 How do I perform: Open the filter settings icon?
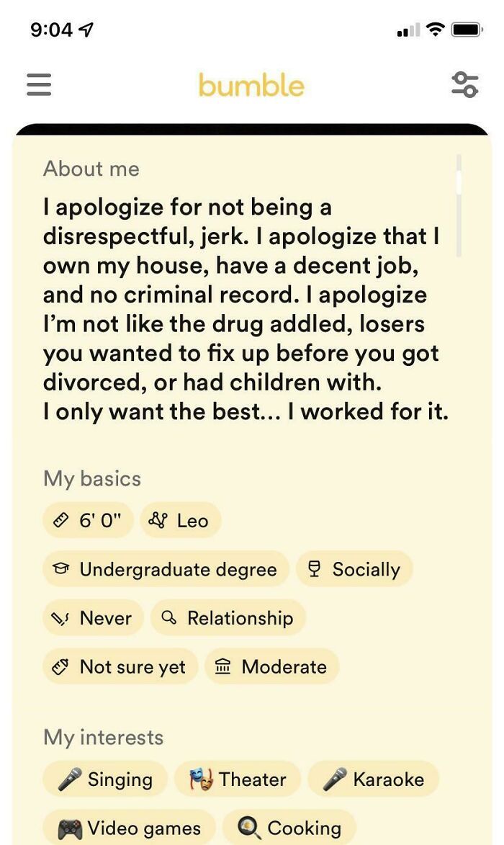tap(465, 85)
